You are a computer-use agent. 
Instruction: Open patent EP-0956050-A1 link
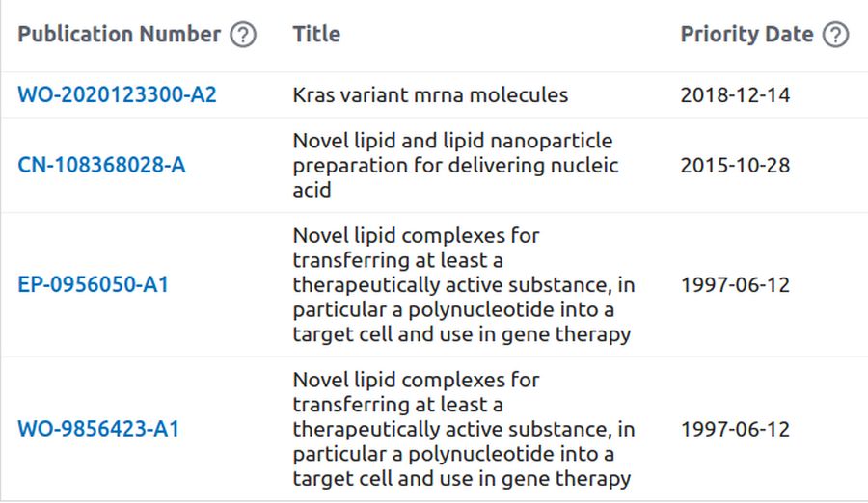(93, 284)
